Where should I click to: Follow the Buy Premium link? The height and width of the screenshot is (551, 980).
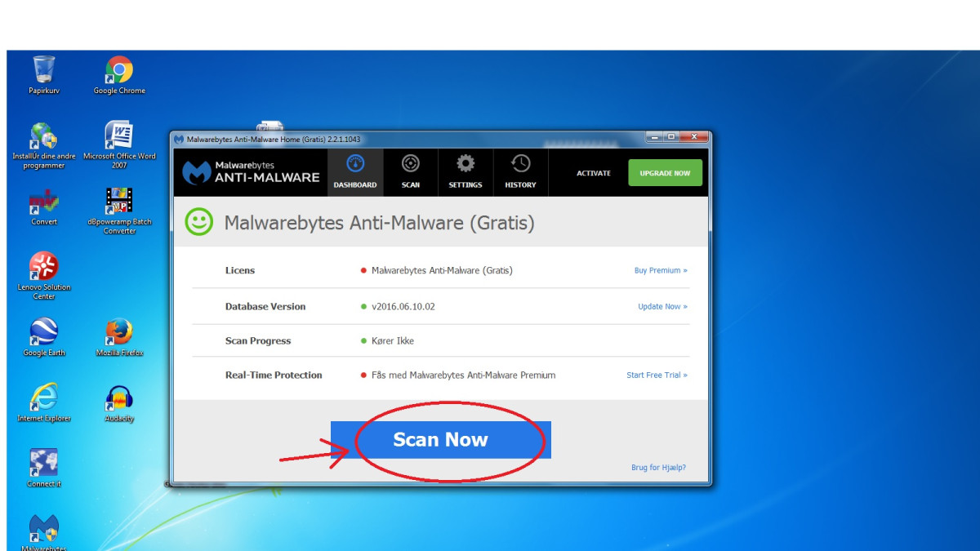click(x=661, y=270)
